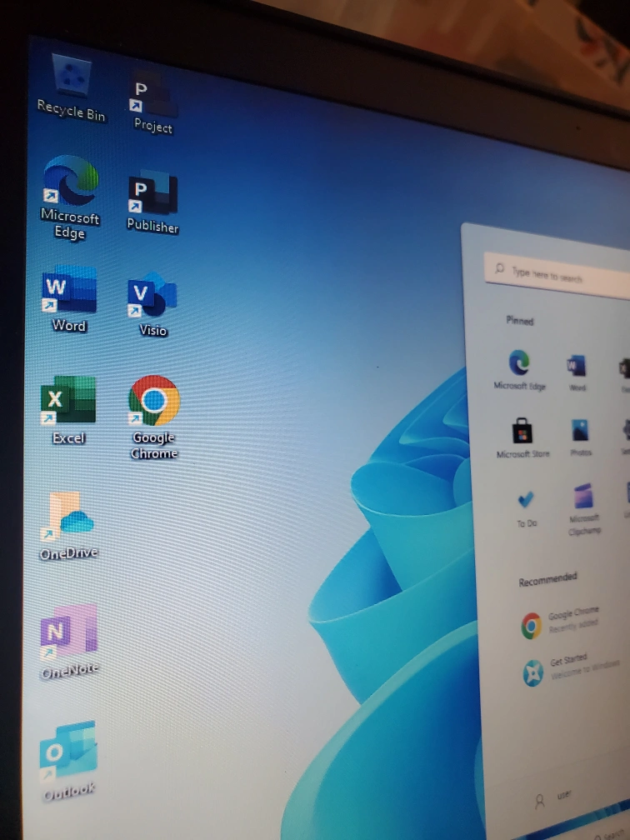Open Microsoft Edge from Start menu pinned apps
The image size is (630, 840).
[x=519, y=370]
